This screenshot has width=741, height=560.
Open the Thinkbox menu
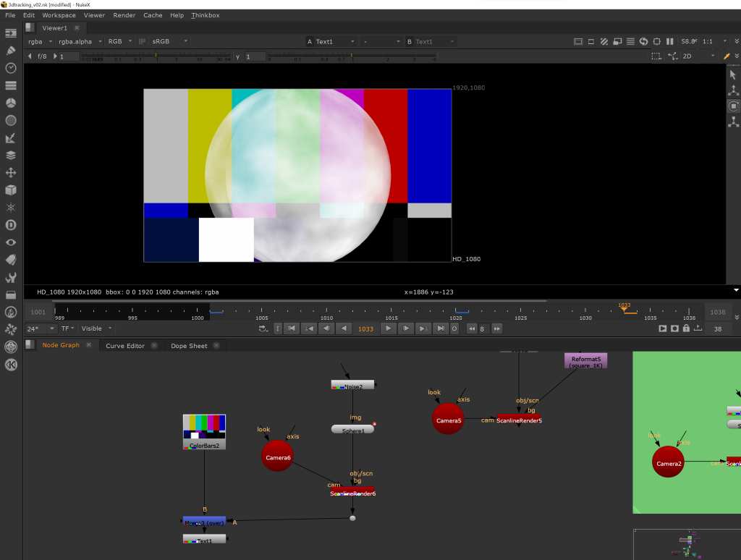coord(205,15)
